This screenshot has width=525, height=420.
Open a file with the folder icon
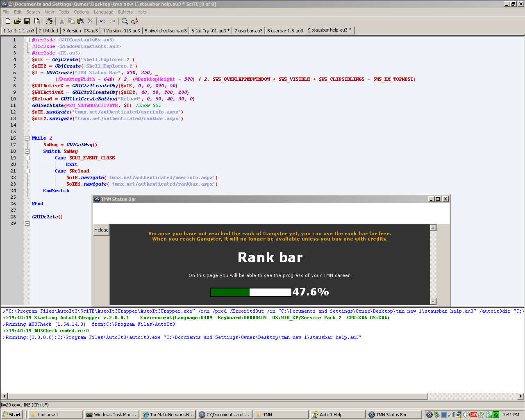pyautogui.click(x=17, y=21)
